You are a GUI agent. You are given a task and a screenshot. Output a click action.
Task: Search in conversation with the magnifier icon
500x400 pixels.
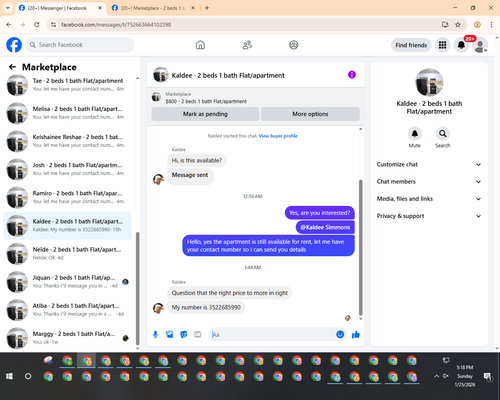click(443, 134)
